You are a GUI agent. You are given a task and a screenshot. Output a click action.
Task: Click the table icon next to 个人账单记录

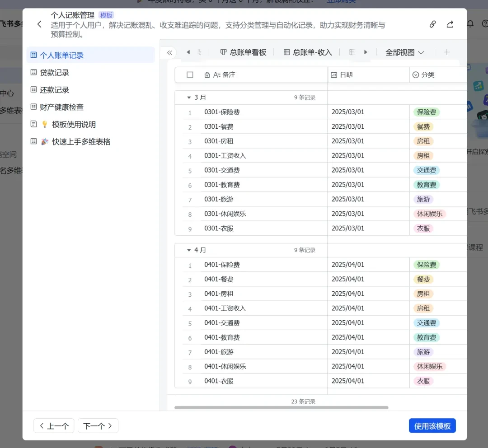pos(33,55)
